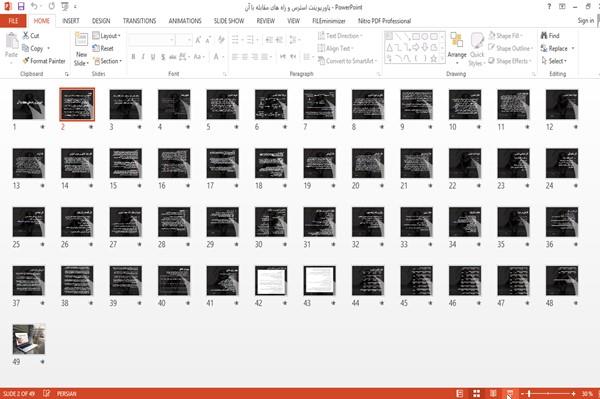Switch to the SLIDE SHOW tab
Viewport: 600px width, 399px height.
click(x=229, y=21)
